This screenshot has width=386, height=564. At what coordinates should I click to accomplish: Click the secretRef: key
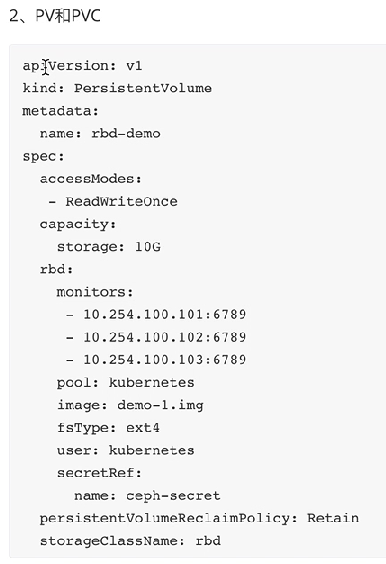coord(99,473)
